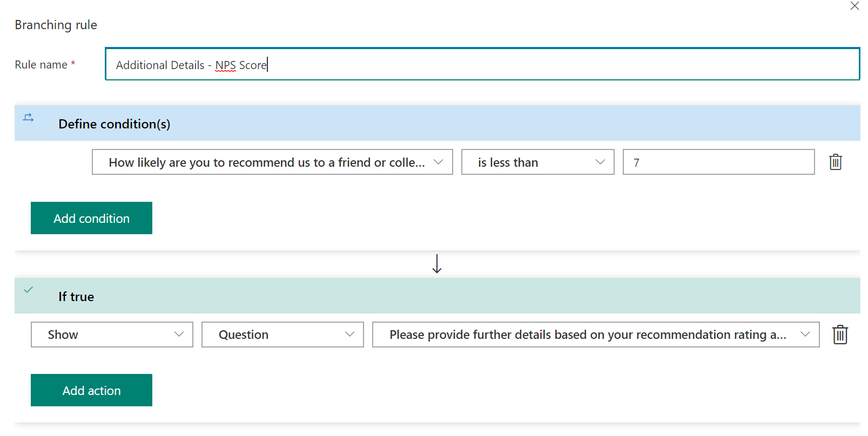
Task: Open the Question target type dropdown
Action: pos(282,335)
